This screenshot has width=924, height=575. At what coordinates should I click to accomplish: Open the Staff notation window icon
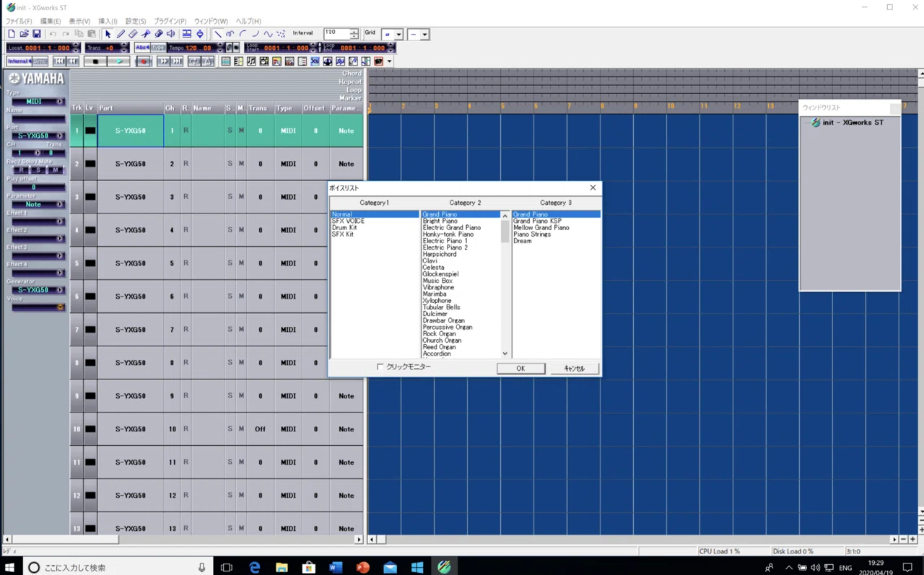(x=251, y=61)
